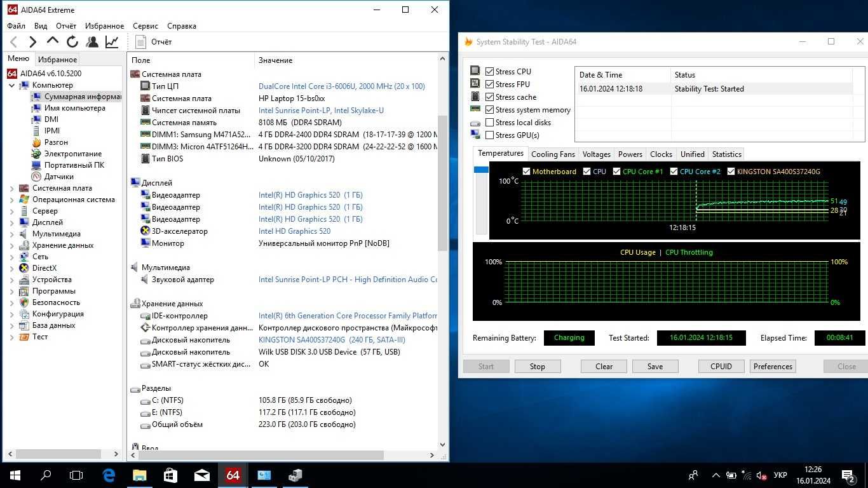
Task: Toggle Stress cache checkbox
Action: (489, 97)
